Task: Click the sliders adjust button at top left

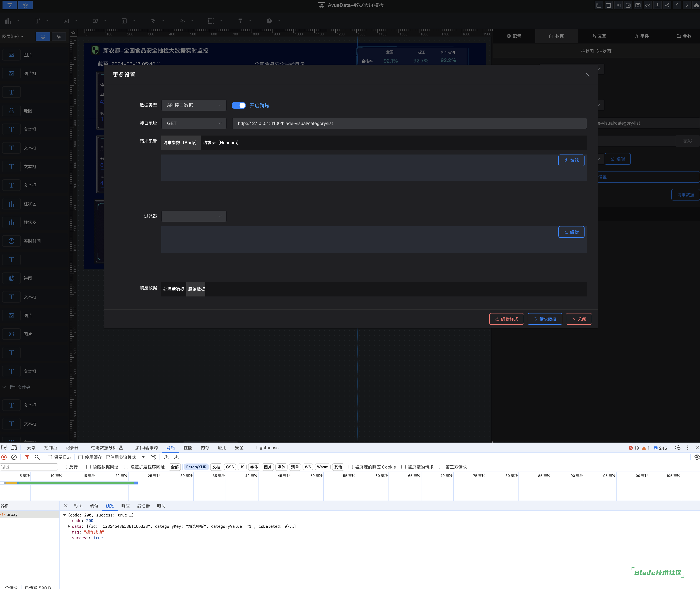Action: [9, 5]
